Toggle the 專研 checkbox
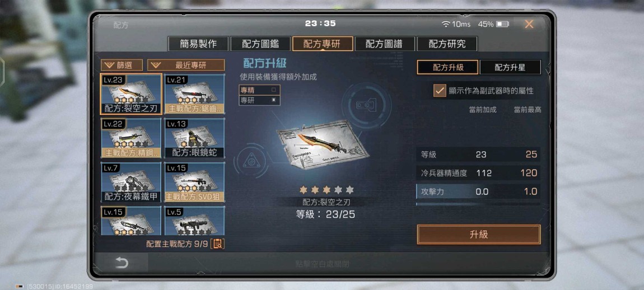Viewport: 644px width, 290px height. tap(274, 100)
